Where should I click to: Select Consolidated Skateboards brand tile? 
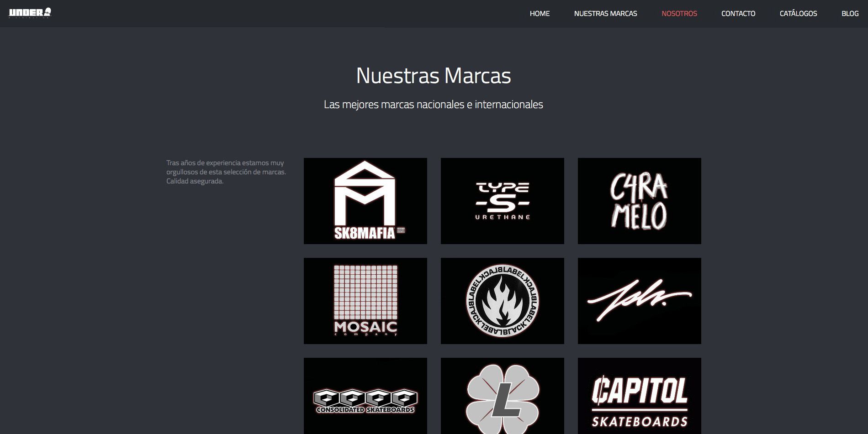365,396
